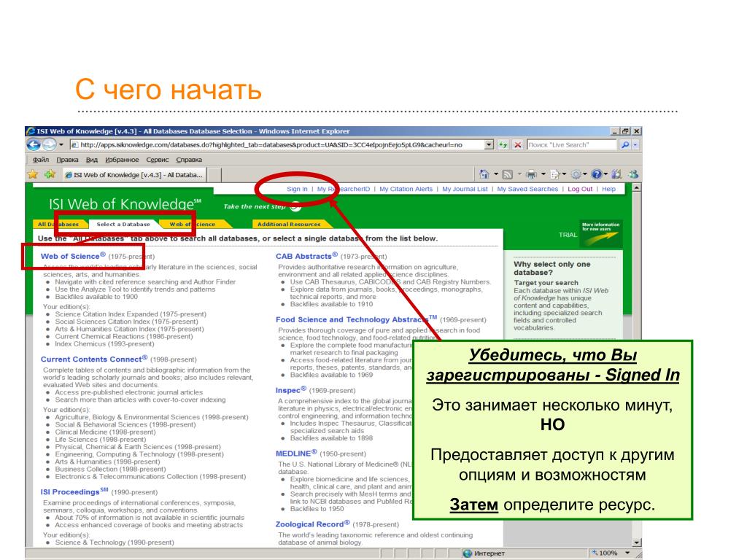Open the address bar URL dropdown

pos(489,145)
